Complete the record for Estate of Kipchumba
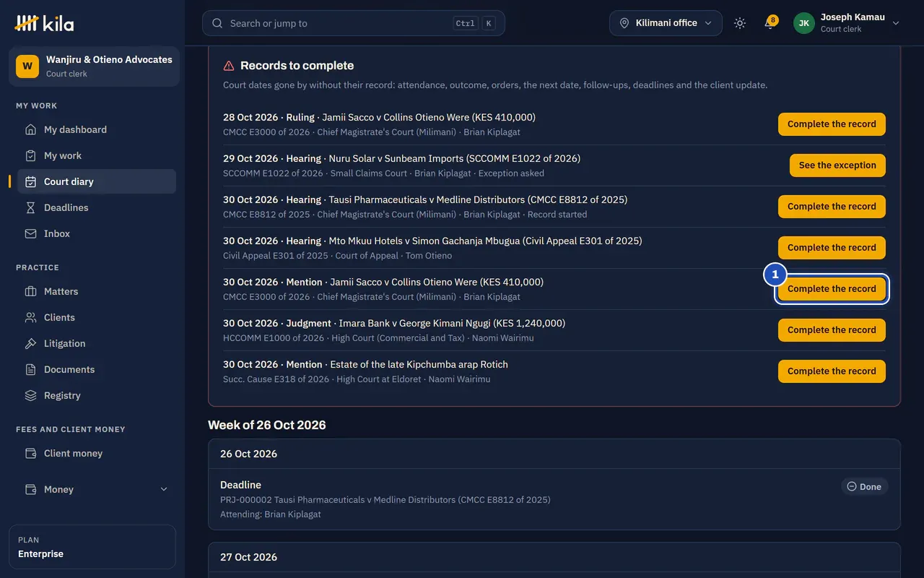Image resolution: width=924 pixels, height=578 pixels. click(x=832, y=371)
